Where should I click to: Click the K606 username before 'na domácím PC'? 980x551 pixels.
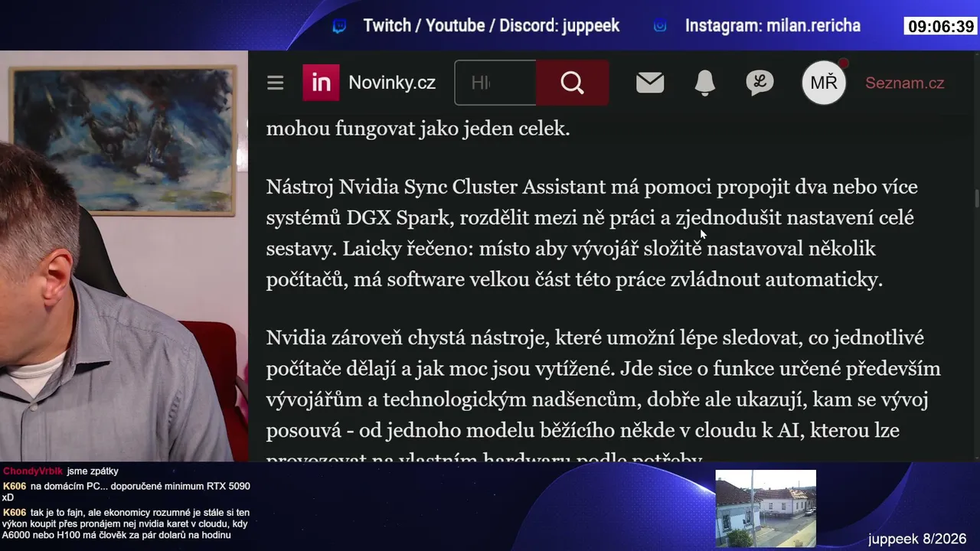coord(15,486)
